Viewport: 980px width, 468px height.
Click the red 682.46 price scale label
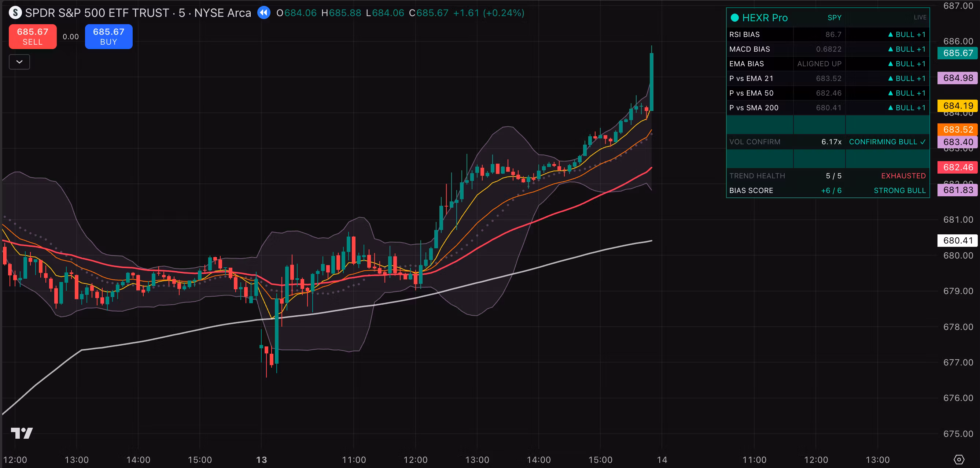click(958, 167)
